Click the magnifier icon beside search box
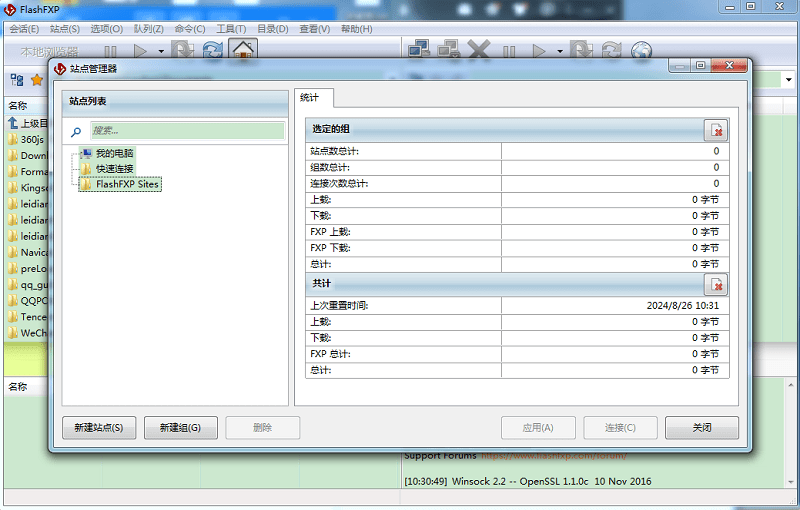This screenshot has width=800, height=510. [x=76, y=131]
